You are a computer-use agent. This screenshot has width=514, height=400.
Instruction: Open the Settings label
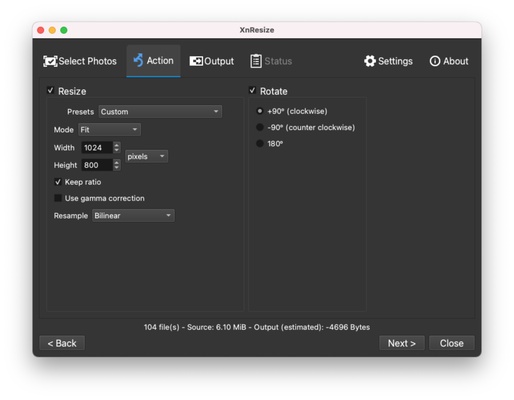[x=395, y=61]
